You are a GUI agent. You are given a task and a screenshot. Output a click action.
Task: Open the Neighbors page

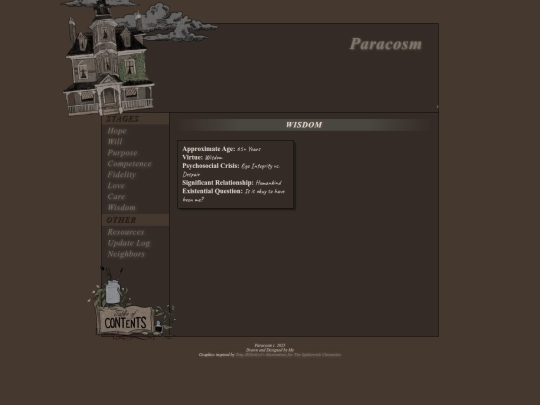126,254
